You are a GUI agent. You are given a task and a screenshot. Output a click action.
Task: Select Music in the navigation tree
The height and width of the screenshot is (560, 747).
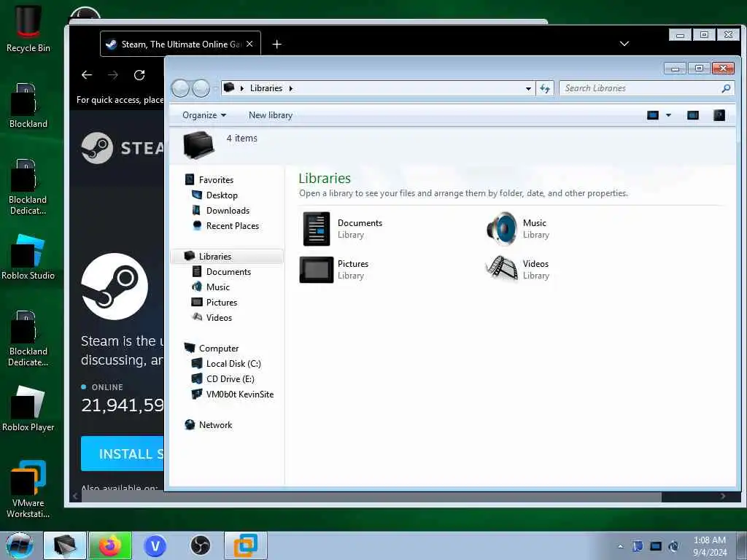pyautogui.click(x=217, y=287)
